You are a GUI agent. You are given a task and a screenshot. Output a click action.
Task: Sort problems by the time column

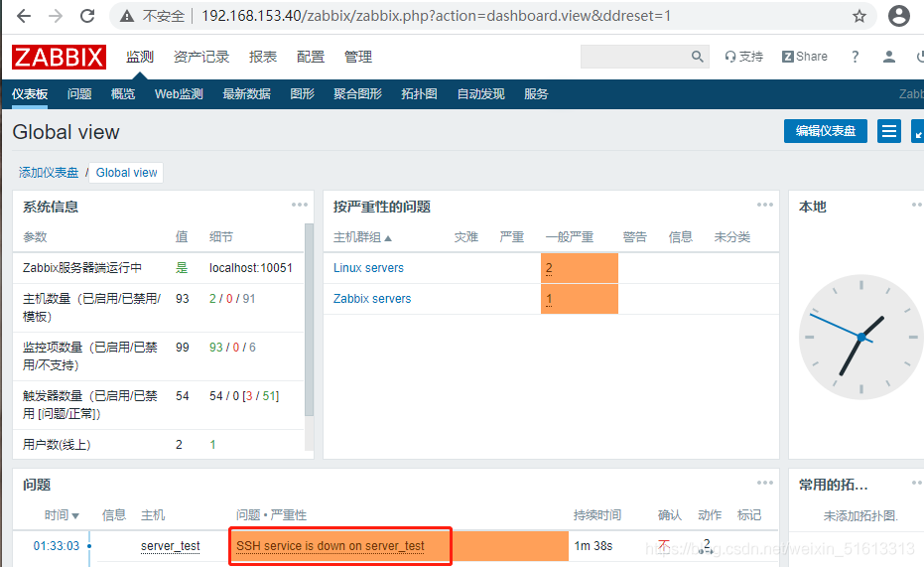pos(62,515)
